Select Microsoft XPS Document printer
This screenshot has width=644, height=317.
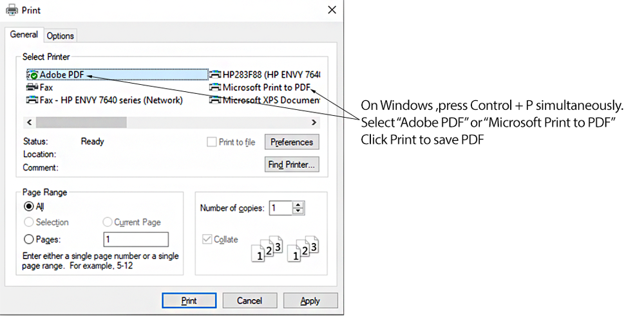265,100
